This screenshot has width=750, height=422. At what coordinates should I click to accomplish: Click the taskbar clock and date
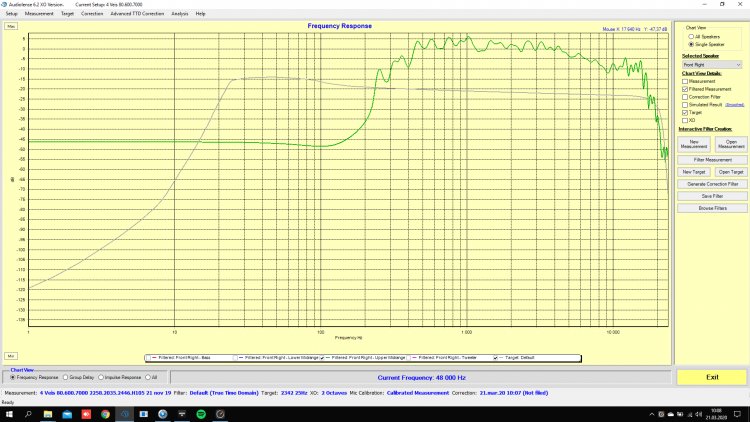716,414
